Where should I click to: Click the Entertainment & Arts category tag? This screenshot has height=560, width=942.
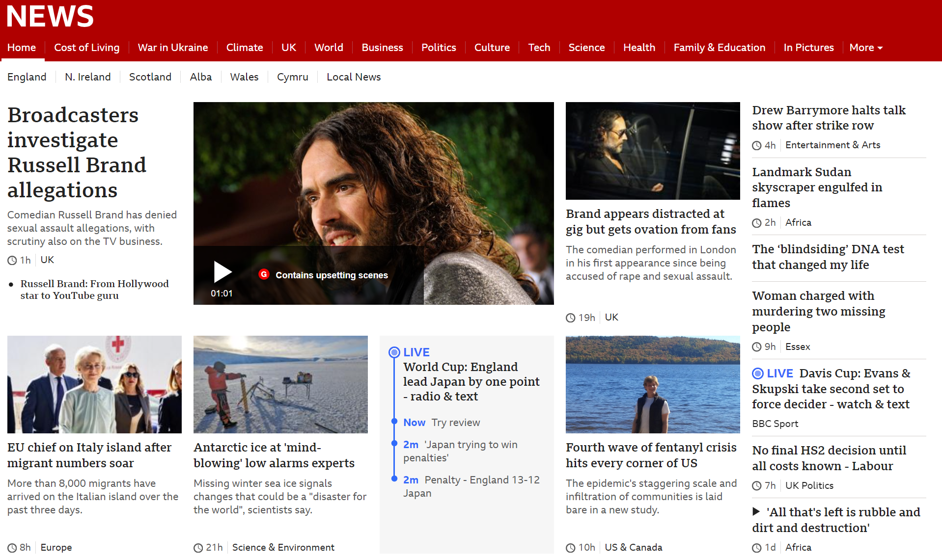tap(832, 145)
